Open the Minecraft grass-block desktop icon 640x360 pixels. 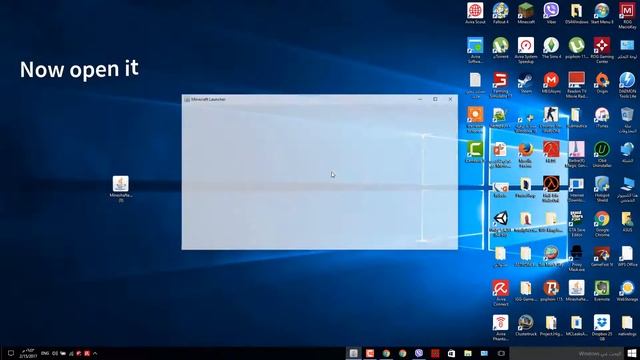click(526, 13)
